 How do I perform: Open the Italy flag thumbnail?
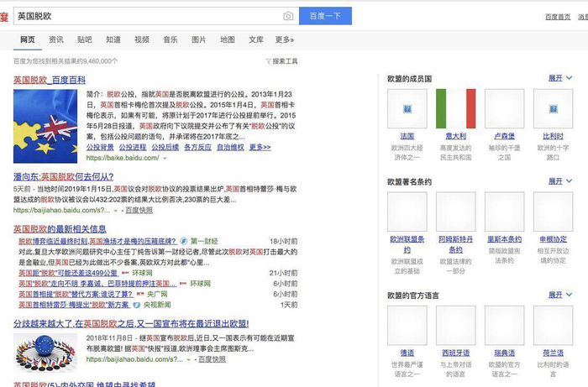click(455, 108)
